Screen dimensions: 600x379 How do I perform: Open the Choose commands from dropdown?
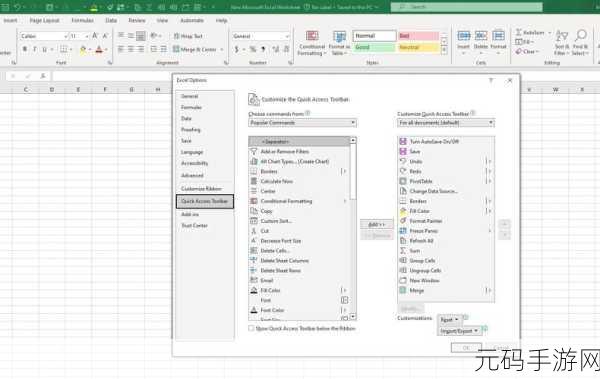coord(302,123)
